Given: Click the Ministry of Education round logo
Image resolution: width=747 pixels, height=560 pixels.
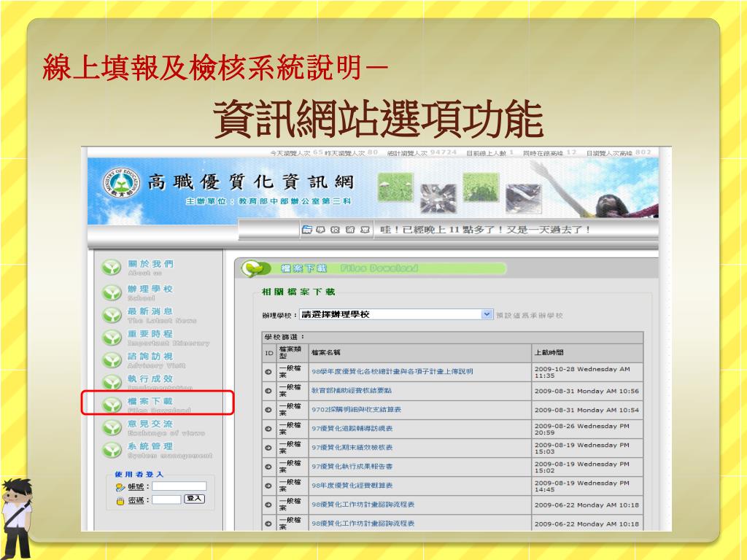Looking at the screenshot, I should click(x=122, y=183).
